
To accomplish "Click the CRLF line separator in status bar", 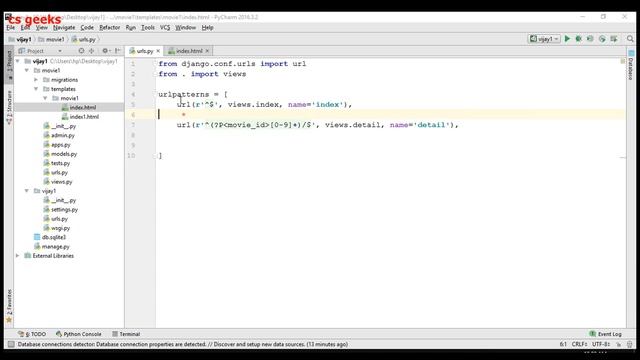I will pyautogui.click(x=580, y=344).
